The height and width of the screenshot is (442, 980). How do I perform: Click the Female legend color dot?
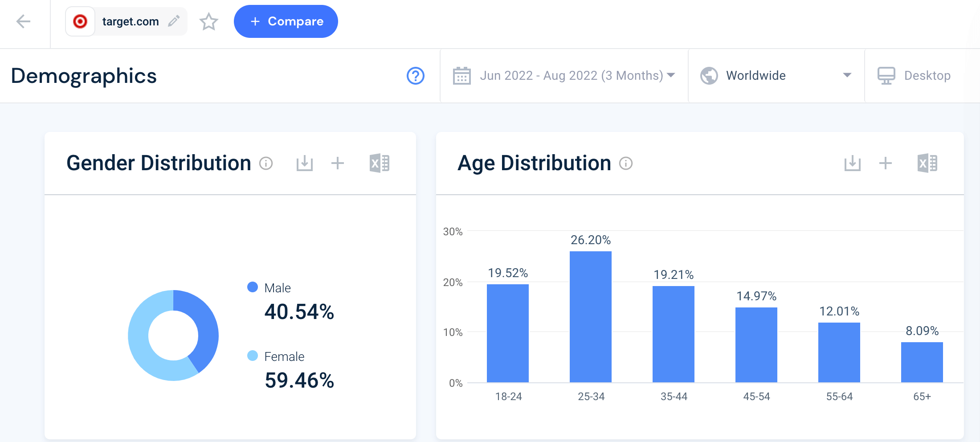(253, 356)
